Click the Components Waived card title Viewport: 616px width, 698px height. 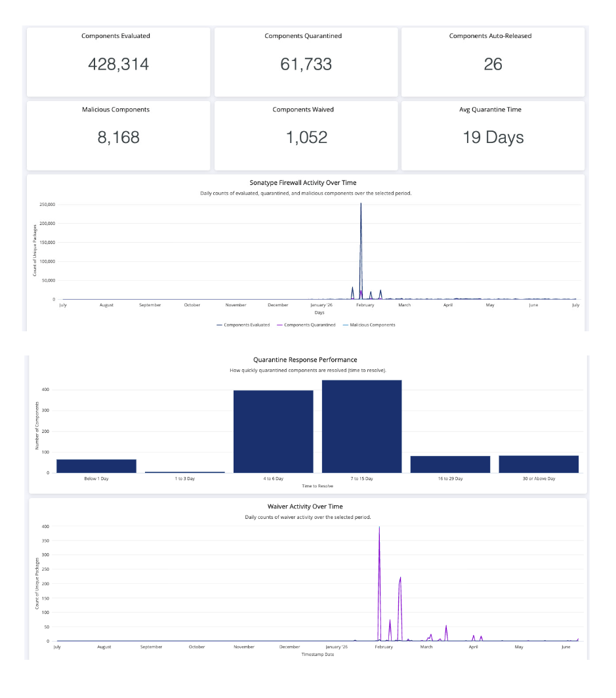click(x=303, y=110)
